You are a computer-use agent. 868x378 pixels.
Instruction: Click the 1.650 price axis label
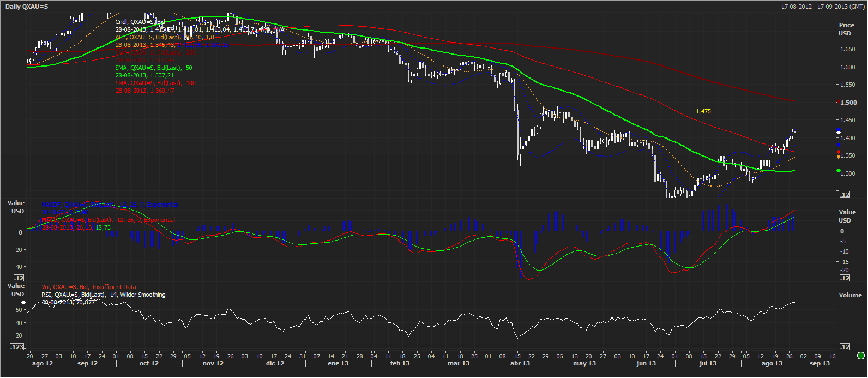click(x=847, y=49)
